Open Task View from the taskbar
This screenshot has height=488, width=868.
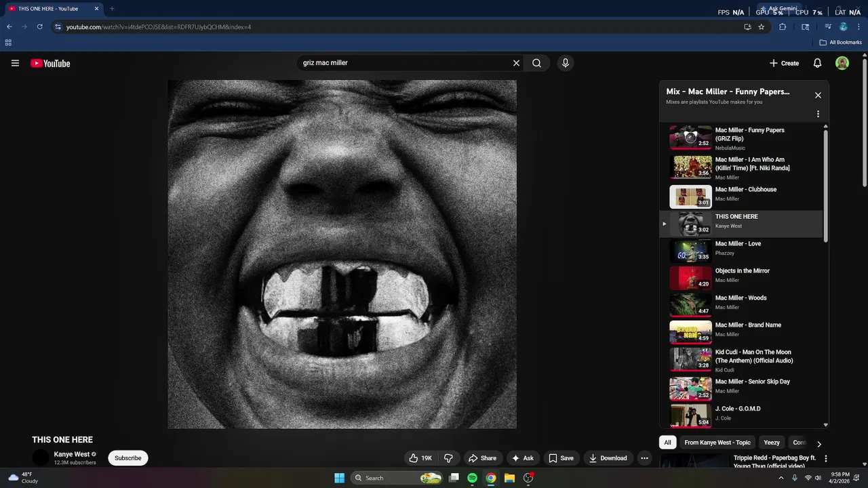[454, 478]
